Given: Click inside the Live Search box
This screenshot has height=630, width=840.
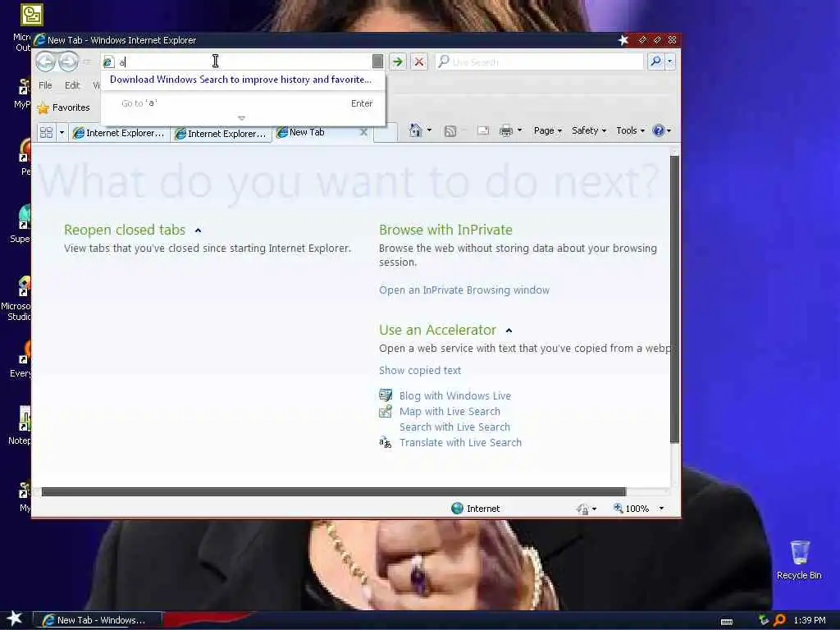Looking at the screenshot, I should click(x=540, y=62).
